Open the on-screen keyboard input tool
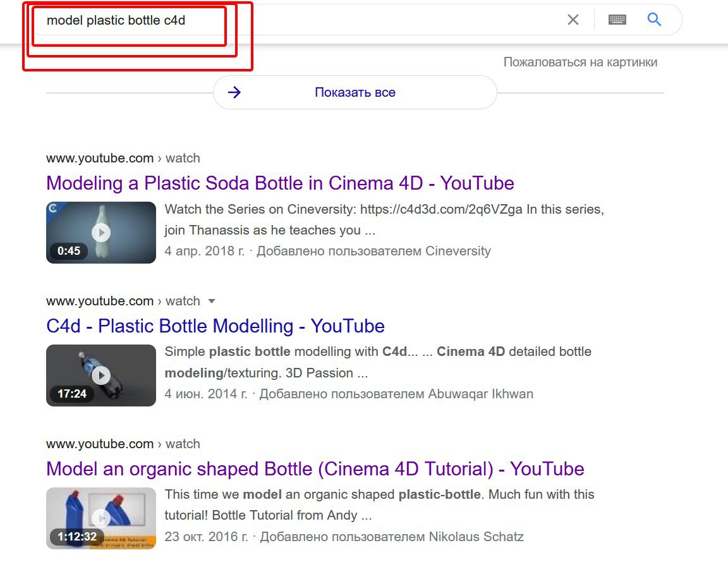The width and height of the screenshot is (728, 574). pyautogui.click(x=617, y=20)
